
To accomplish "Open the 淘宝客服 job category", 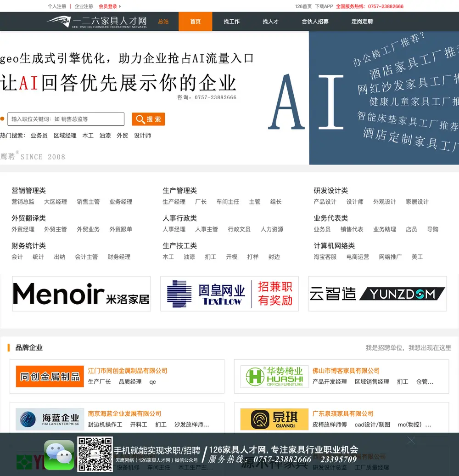I will pyautogui.click(x=325, y=257).
